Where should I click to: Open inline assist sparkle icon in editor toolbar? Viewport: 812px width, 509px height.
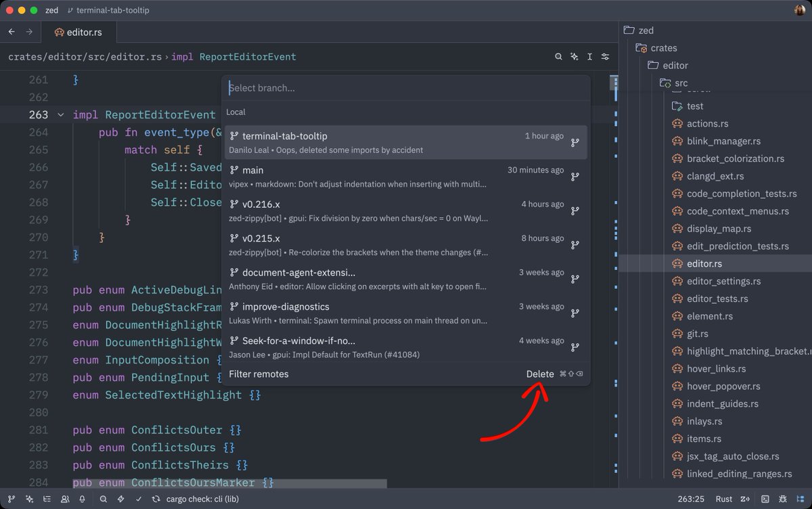pos(574,57)
